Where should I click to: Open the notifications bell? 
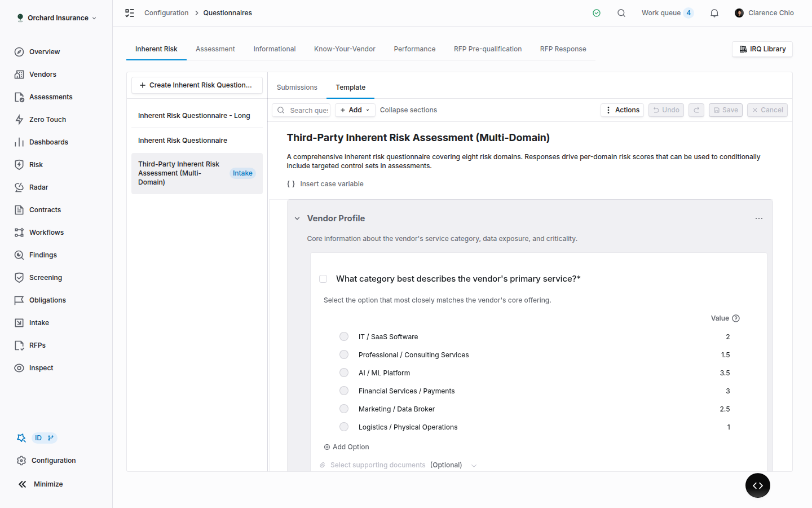[x=714, y=13]
